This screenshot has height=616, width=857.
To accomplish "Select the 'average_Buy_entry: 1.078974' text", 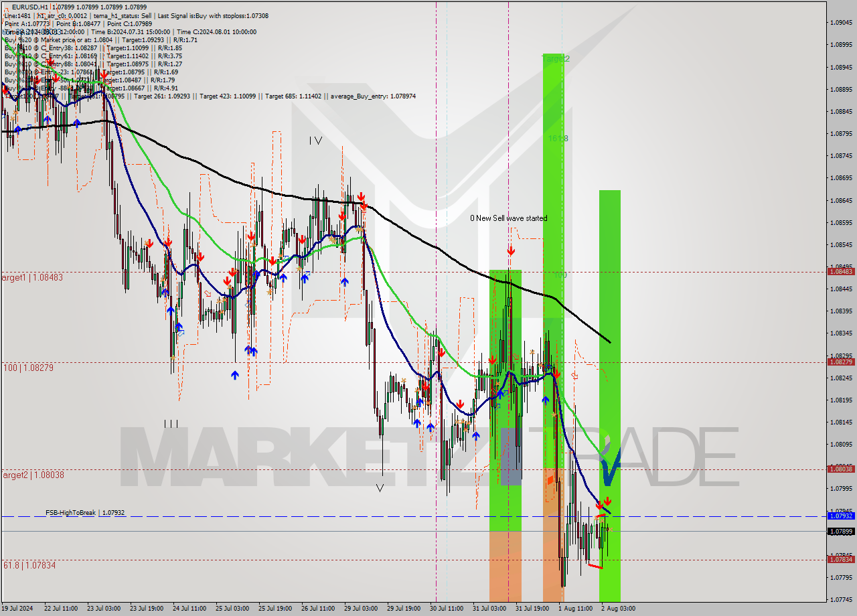I will 373,96.
